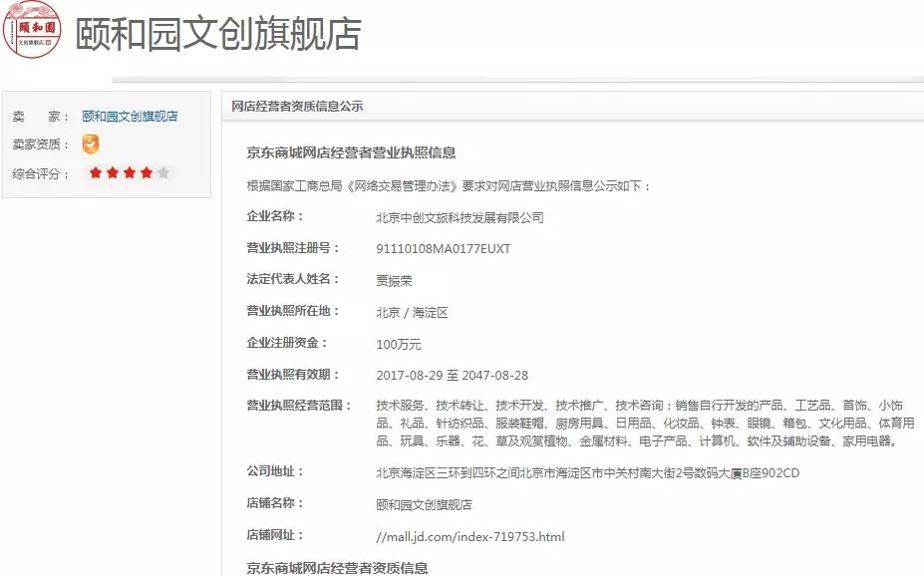924x576 pixels.
Task: Click the 营业执照有效期 label
Action: tap(293, 375)
